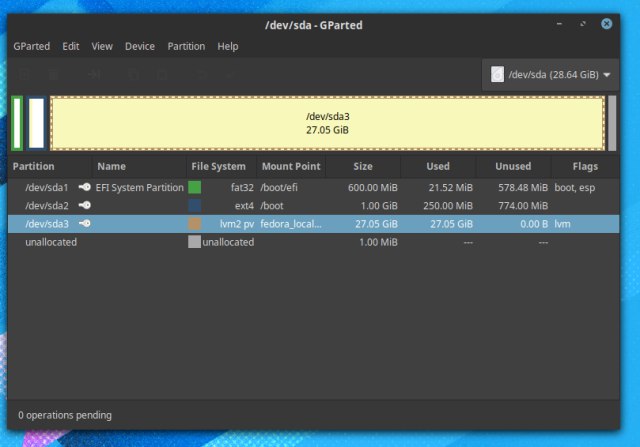Click the Paste partition toolbar icon
The image size is (640, 447).
(x=162, y=75)
